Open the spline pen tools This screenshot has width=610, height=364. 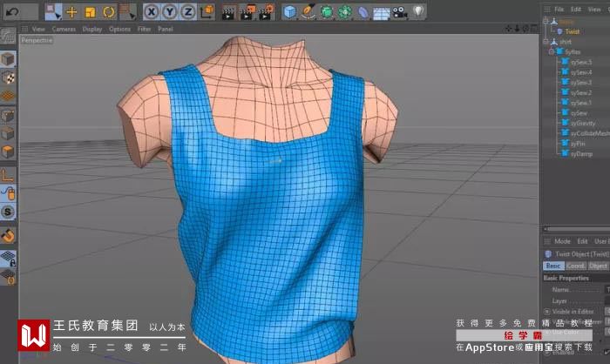(308, 12)
